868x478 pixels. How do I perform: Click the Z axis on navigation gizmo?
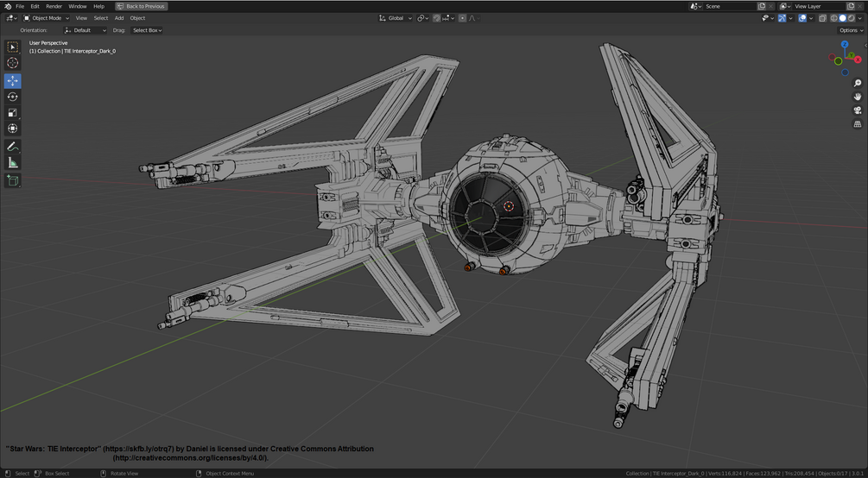click(x=845, y=44)
